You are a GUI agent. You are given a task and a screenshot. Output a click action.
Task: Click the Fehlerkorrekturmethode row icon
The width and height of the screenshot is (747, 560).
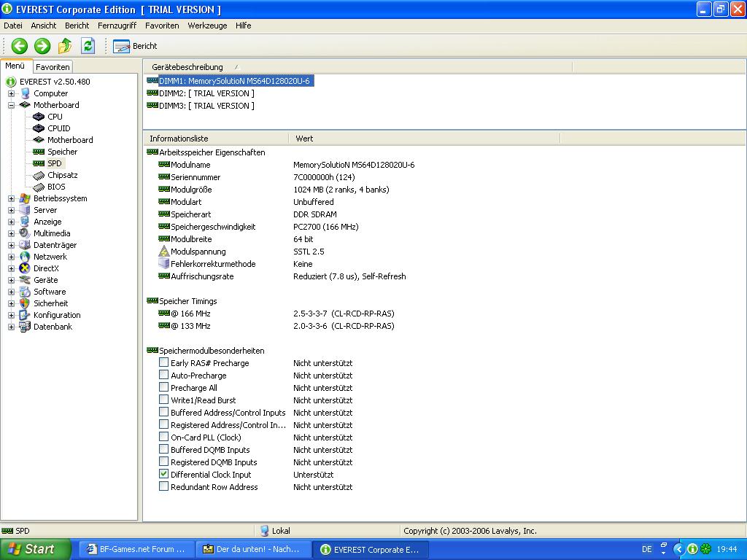point(164,263)
